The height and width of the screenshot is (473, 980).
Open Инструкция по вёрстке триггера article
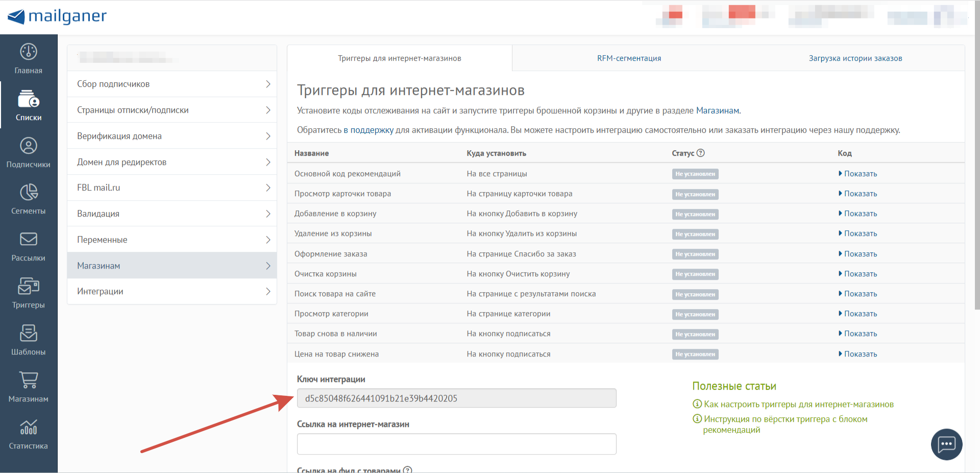click(x=786, y=424)
